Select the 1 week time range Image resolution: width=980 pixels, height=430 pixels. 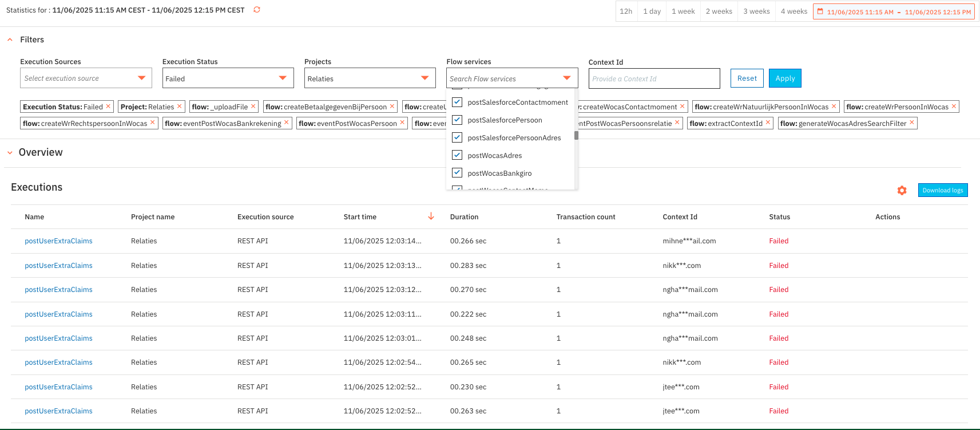(x=683, y=11)
